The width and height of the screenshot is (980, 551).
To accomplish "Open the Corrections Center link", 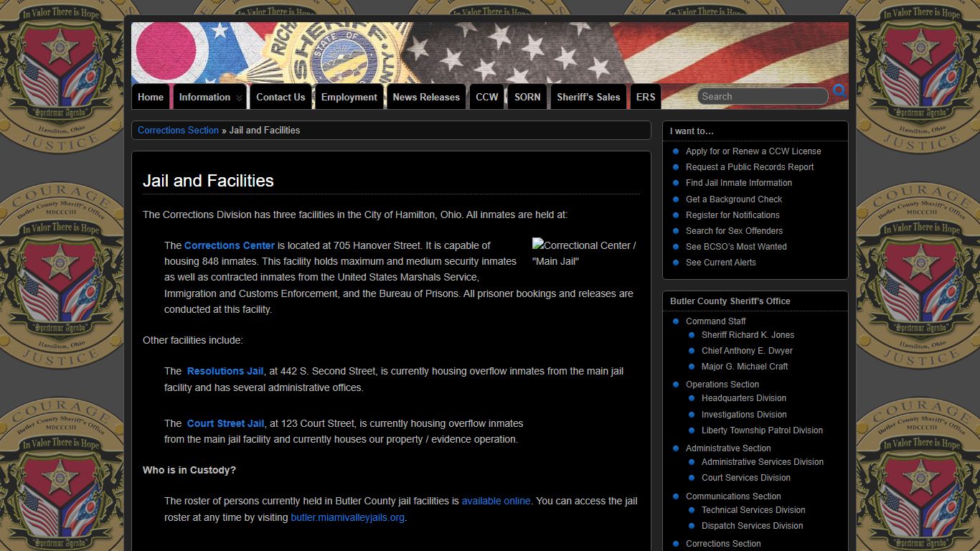I will (230, 245).
